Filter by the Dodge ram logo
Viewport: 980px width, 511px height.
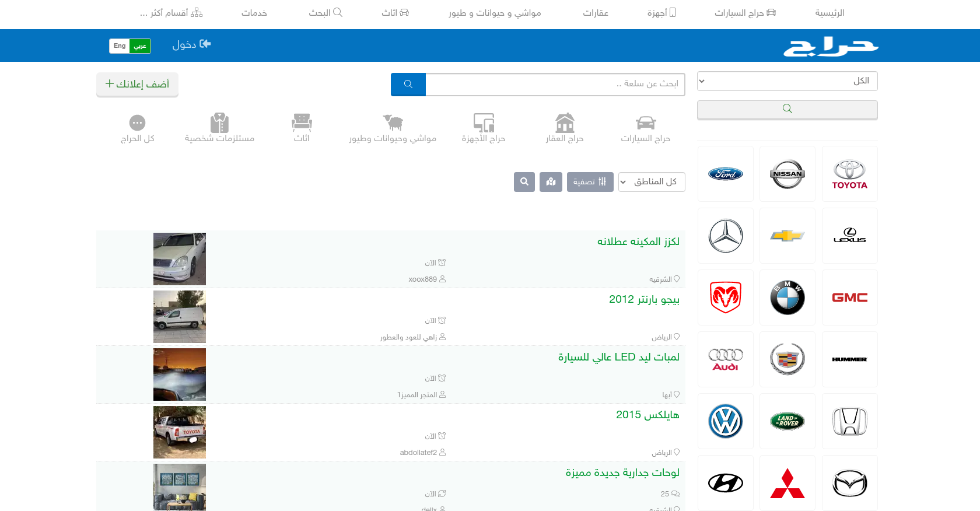(x=726, y=297)
